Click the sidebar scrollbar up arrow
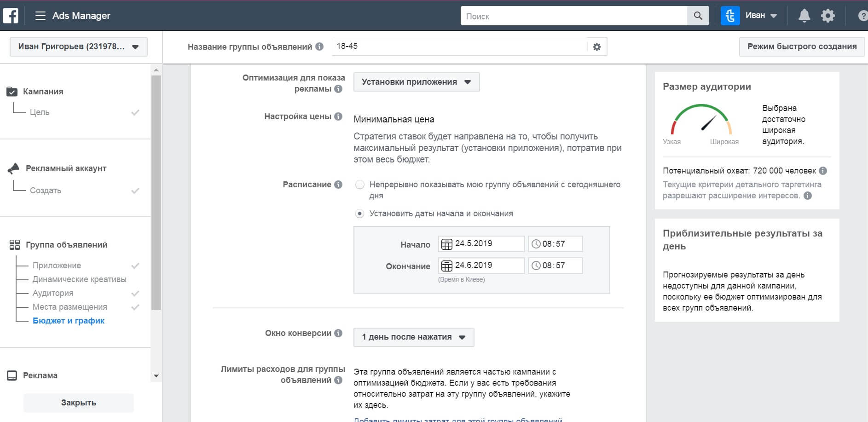This screenshot has height=422, width=868. click(156, 70)
